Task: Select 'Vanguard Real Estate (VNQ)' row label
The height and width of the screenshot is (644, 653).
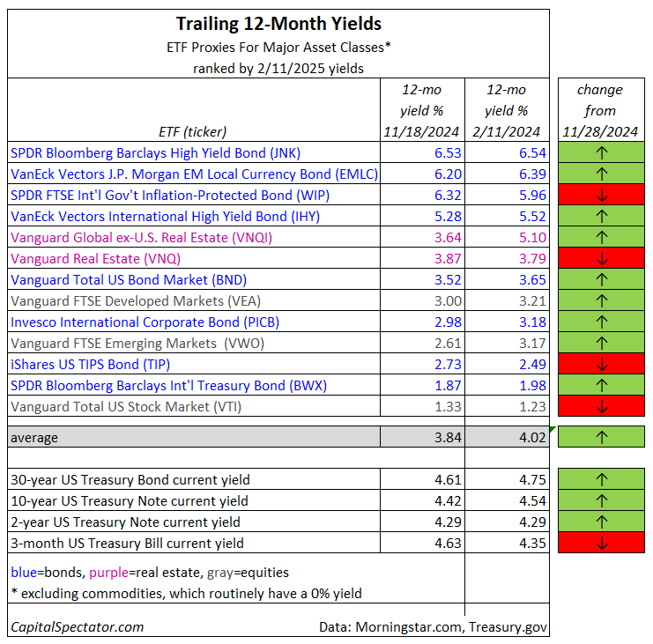Action: click(x=95, y=259)
